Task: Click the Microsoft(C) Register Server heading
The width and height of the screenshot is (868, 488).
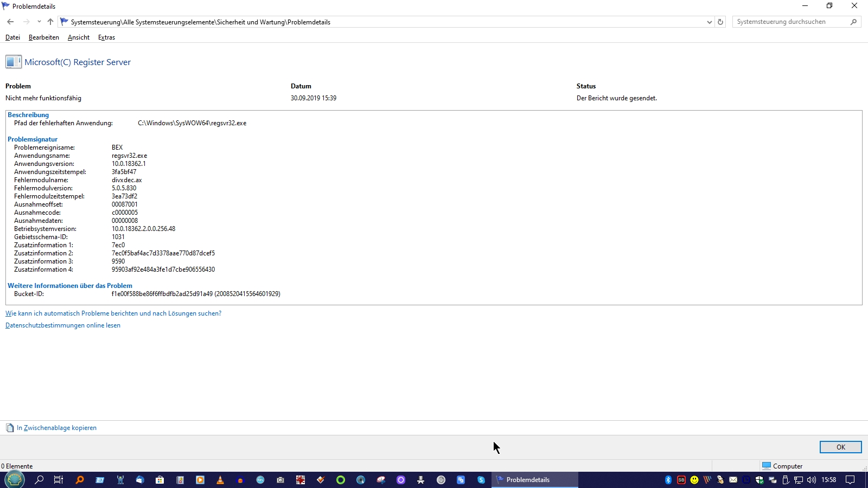Action: [78, 62]
